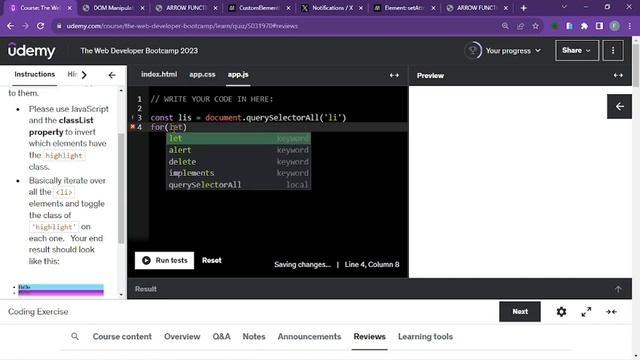Run tests for the exercise
This screenshot has width=640, height=360.
click(164, 260)
